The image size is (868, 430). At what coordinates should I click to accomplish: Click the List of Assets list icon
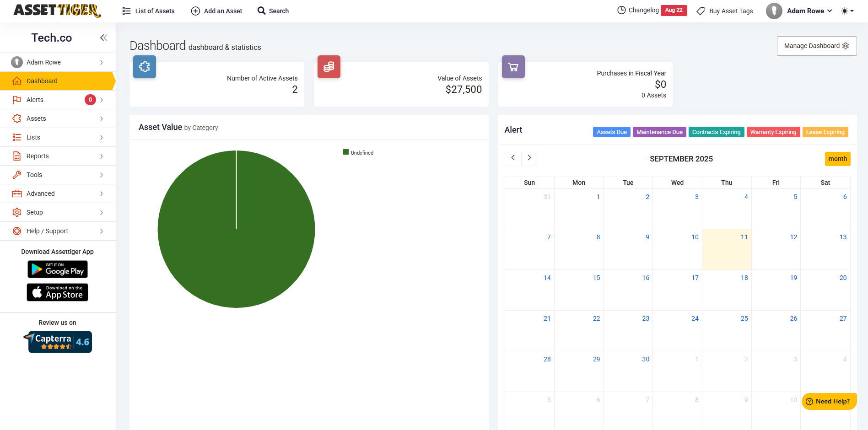126,11
